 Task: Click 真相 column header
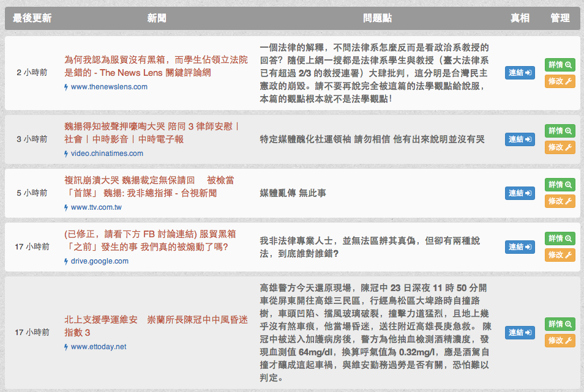pyautogui.click(x=520, y=18)
